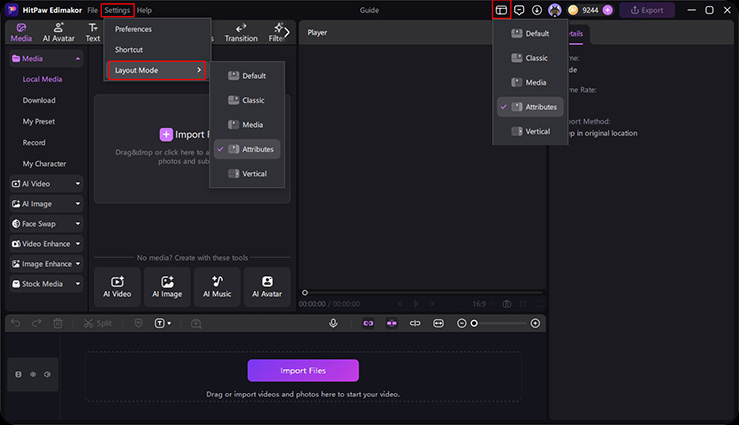Collapse the Media sidebar section
739x425 pixels.
[46, 59]
